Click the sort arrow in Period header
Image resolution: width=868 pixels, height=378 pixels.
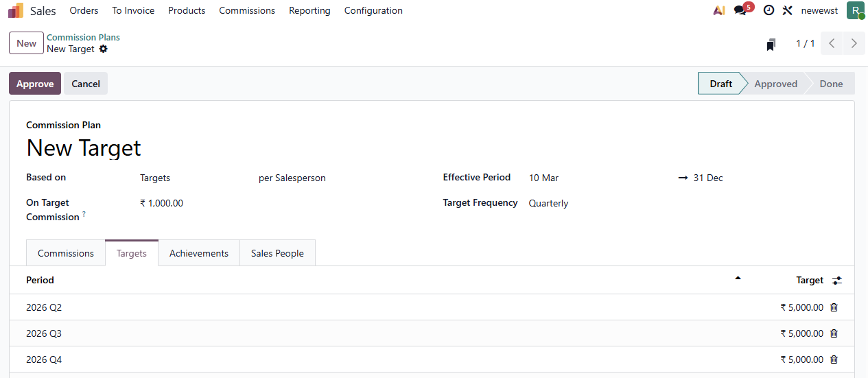(x=738, y=278)
